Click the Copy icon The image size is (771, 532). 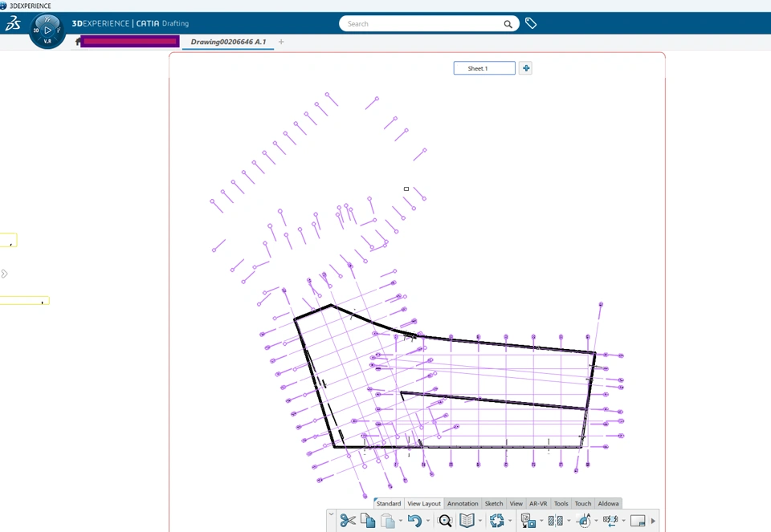368,520
